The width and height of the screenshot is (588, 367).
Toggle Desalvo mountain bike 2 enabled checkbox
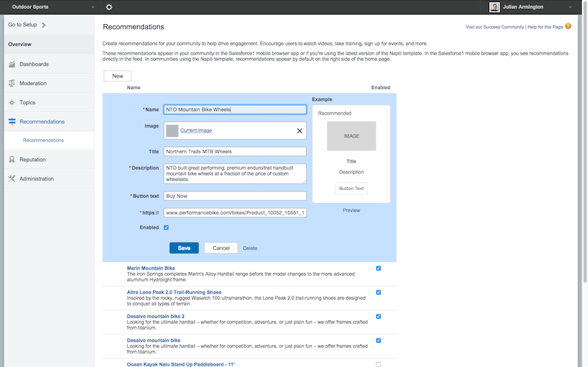pyautogui.click(x=378, y=317)
